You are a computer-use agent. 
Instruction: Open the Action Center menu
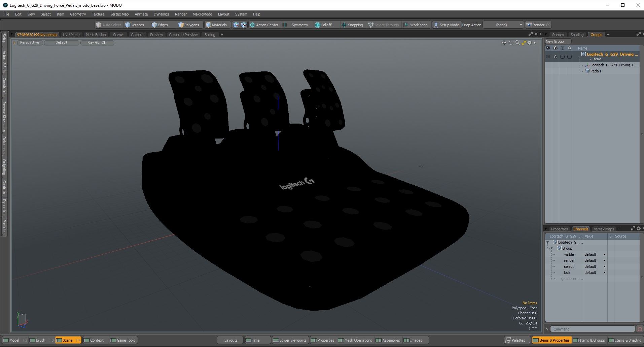point(264,25)
